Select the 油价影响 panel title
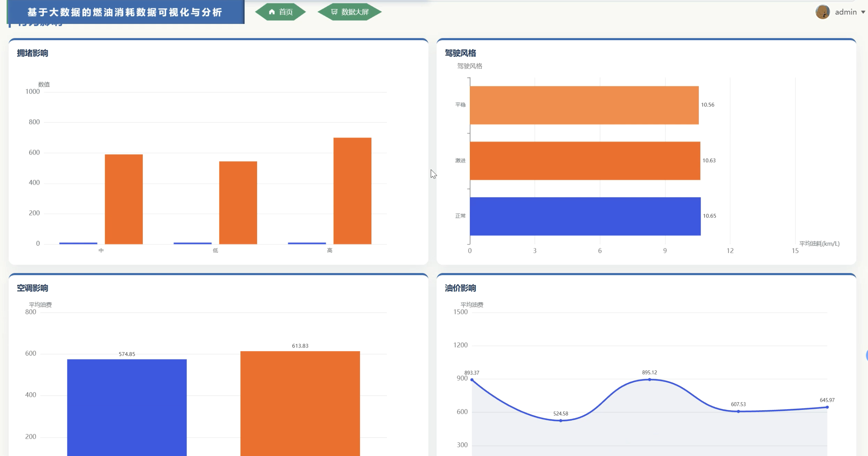868x456 pixels. click(460, 288)
